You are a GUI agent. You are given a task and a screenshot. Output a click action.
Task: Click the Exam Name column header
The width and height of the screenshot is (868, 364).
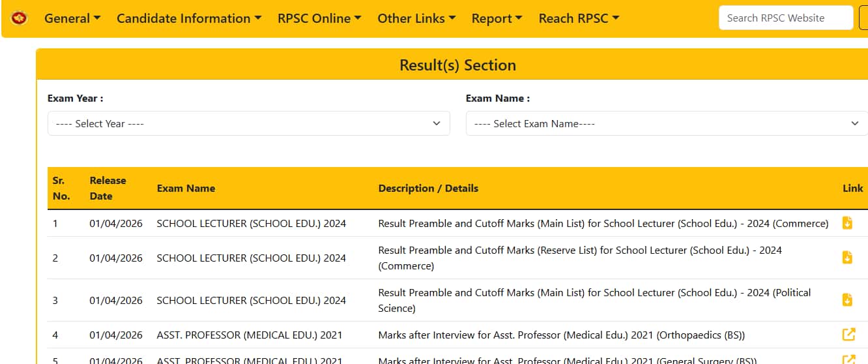point(186,188)
